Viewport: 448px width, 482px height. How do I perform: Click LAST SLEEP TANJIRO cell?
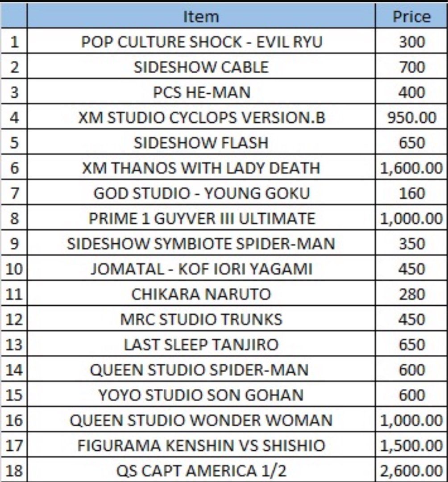201,343
